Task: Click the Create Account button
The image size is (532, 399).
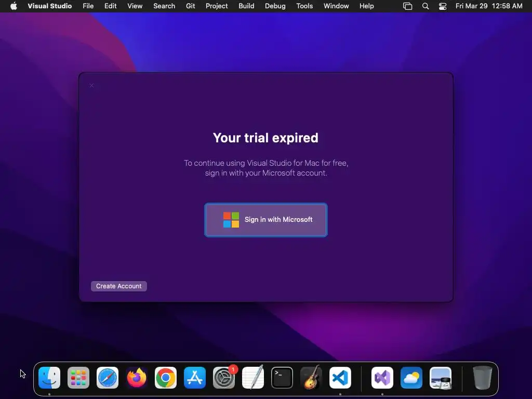Action: 119,286
